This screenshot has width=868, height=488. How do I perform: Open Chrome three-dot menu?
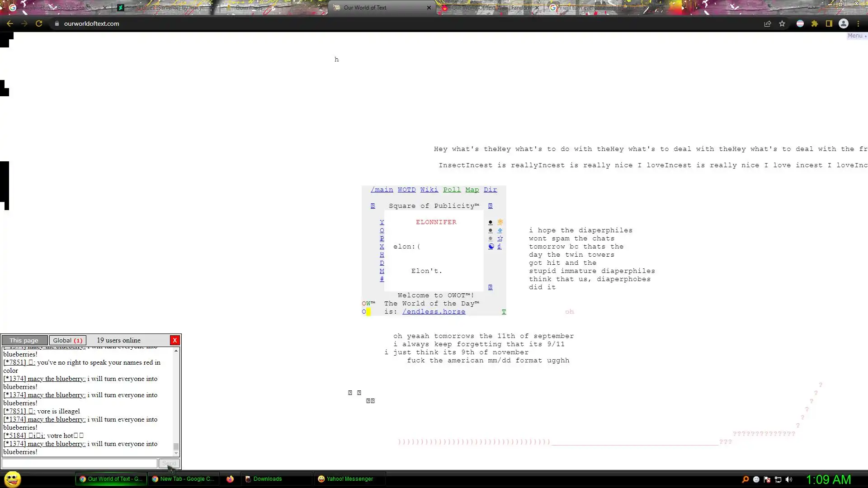[x=859, y=23]
